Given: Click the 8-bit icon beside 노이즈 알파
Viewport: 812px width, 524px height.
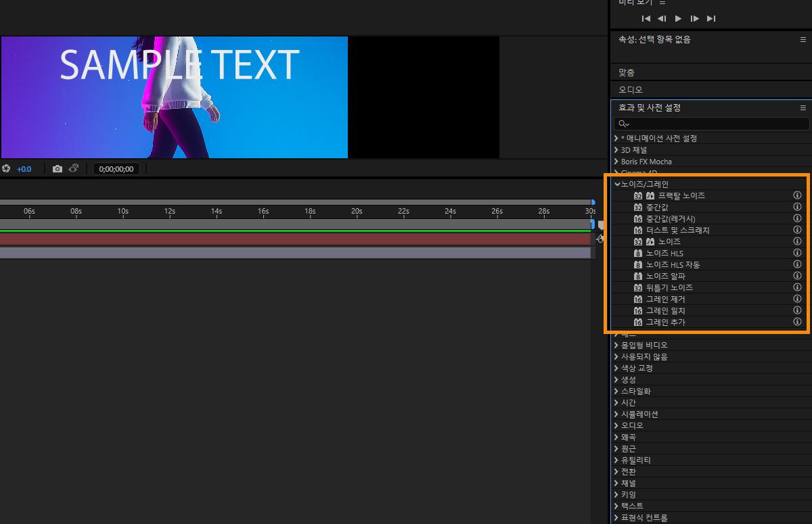Looking at the screenshot, I should coord(637,277).
